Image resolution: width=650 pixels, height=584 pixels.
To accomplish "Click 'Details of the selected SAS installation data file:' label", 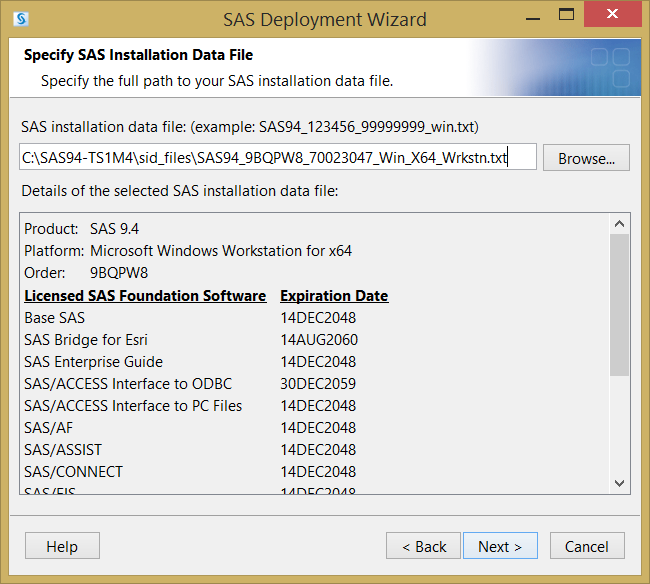I will (x=180, y=191).
